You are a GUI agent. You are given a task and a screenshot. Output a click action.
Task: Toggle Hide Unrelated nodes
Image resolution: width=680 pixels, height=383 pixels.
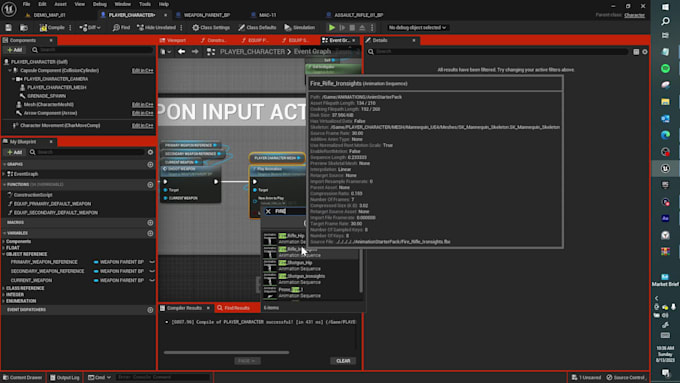point(156,27)
